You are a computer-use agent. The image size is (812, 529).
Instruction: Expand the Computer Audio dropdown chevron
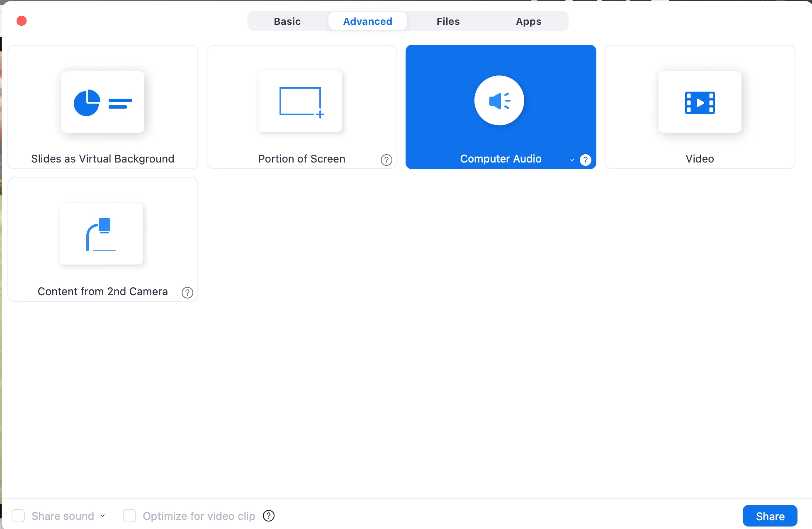coord(572,160)
